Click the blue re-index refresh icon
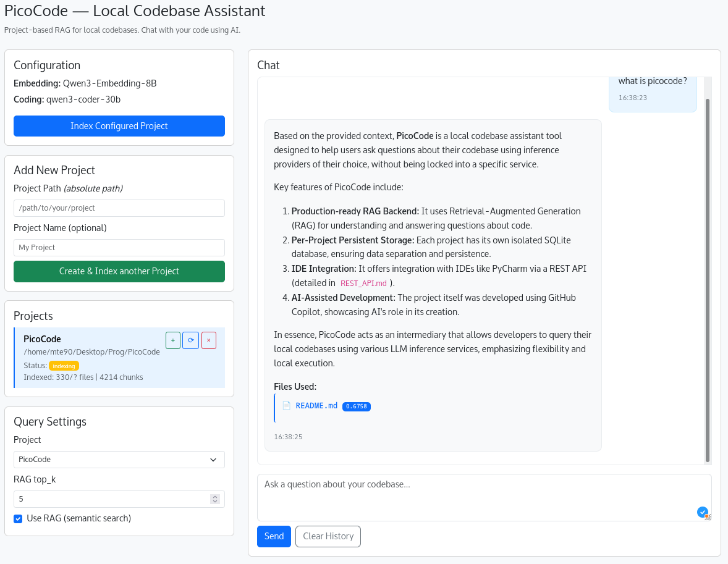 click(x=191, y=340)
